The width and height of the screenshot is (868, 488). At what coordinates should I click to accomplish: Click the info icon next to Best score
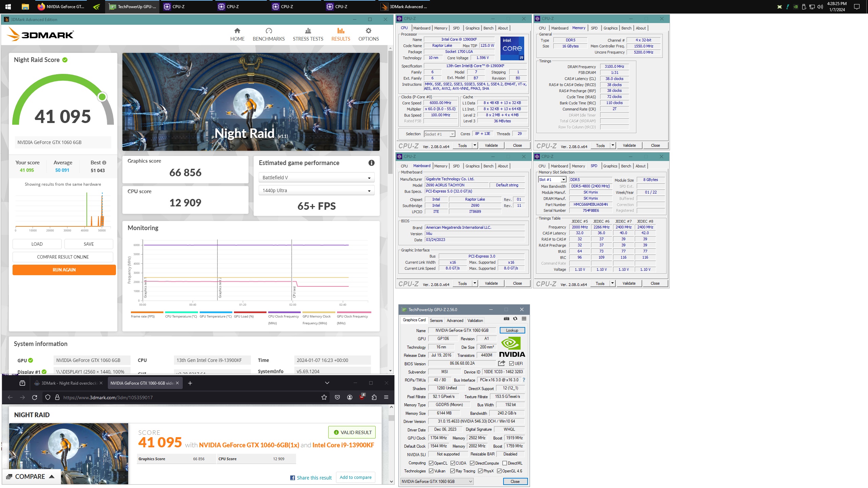pos(104,163)
